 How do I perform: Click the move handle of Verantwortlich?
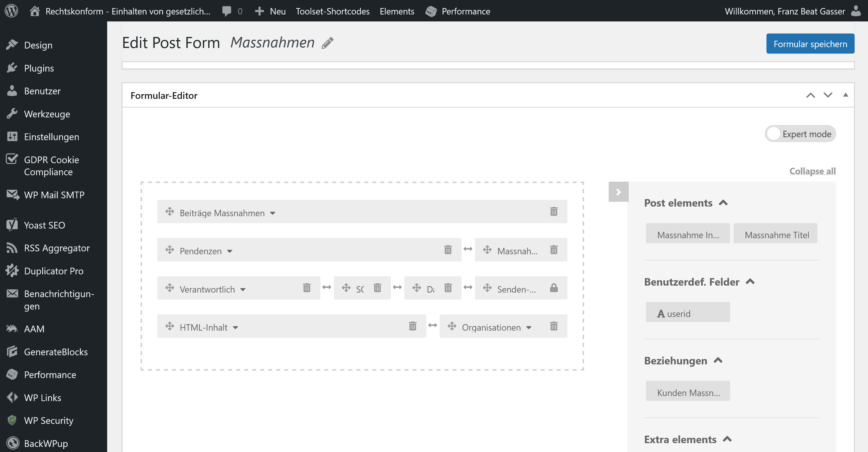click(x=170, y=287)
